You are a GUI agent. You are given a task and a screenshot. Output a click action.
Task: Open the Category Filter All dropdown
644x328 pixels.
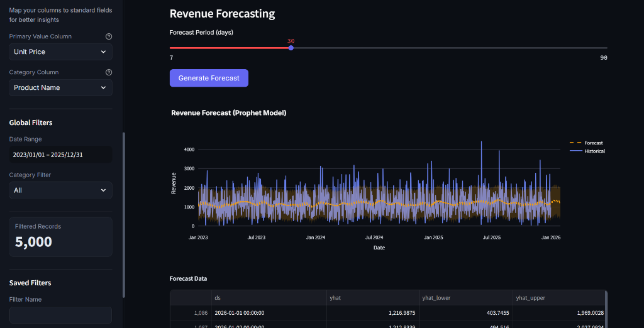pyautogui.click(x=61, y=190)
